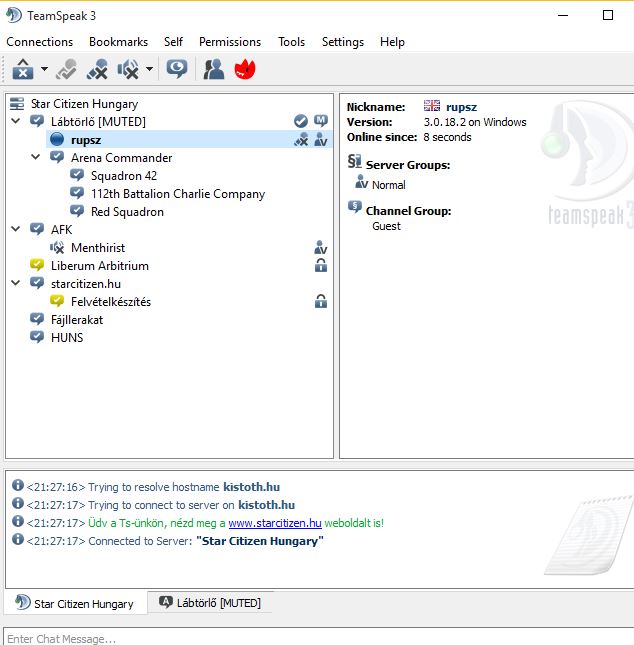
Task: Click the channel icon of Squadron 42
Action: (77, 175)
